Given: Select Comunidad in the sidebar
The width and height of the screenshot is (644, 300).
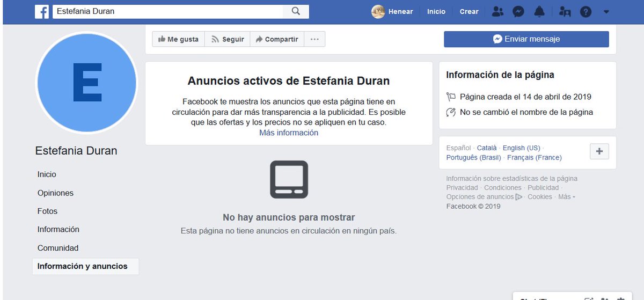Looking at the screenshot, I should tap(58, 248).
